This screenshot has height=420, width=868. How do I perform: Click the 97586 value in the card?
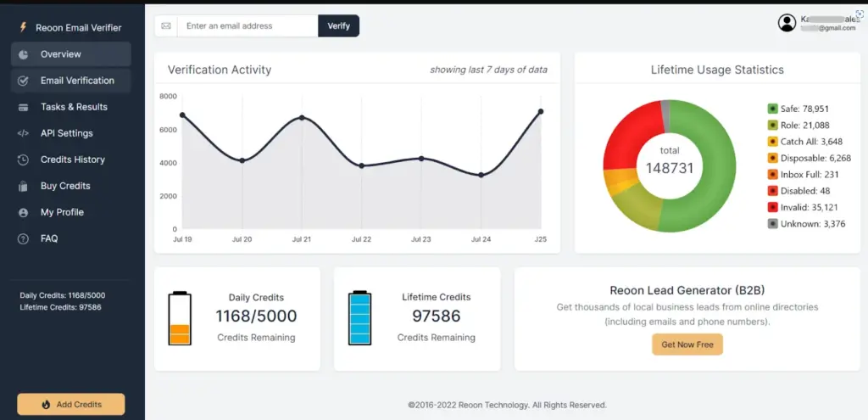(x=437, y=316)
